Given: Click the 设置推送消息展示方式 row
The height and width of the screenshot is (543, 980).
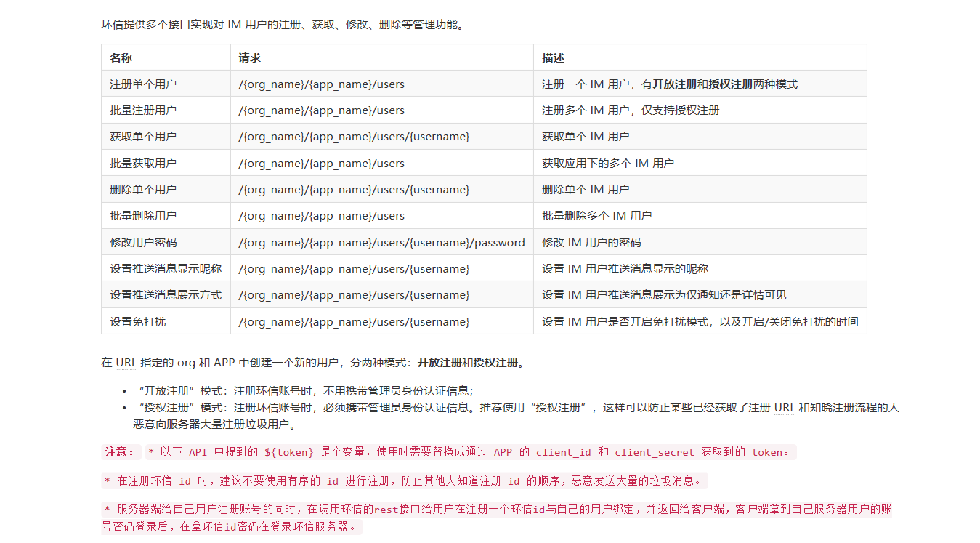Looking at the screenshot, I should [166, 294].
